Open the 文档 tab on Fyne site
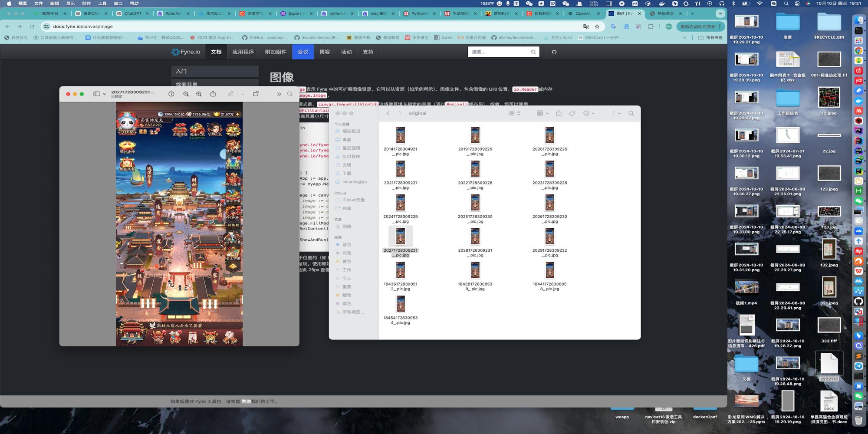Screen dimensions: 868x434 216,52
